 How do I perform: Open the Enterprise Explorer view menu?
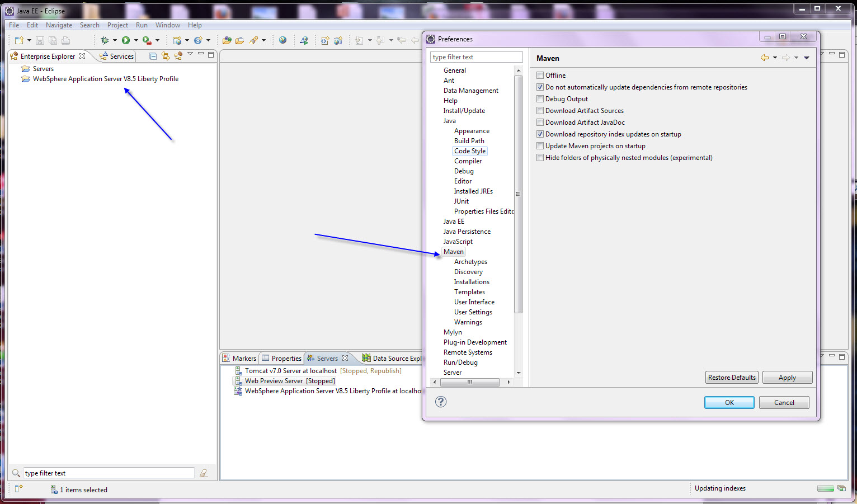(190, 54)
